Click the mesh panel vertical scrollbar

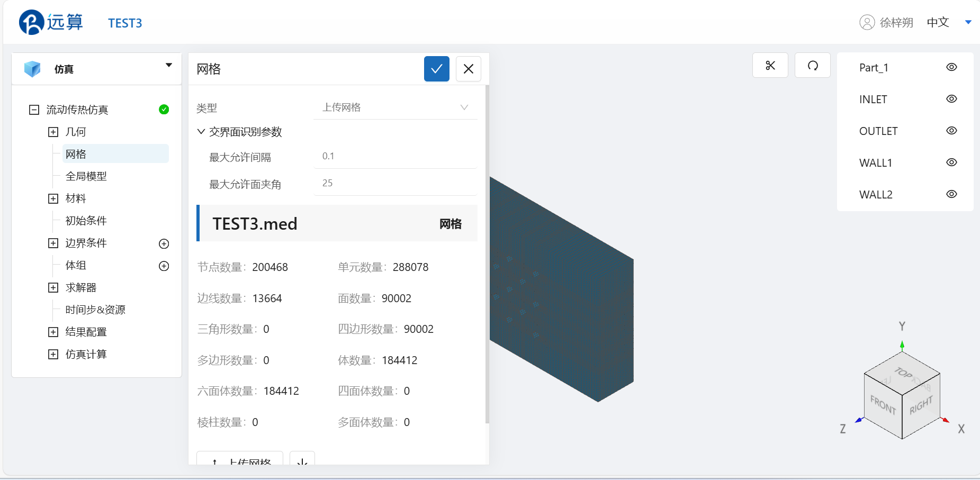tap(487, 254)
